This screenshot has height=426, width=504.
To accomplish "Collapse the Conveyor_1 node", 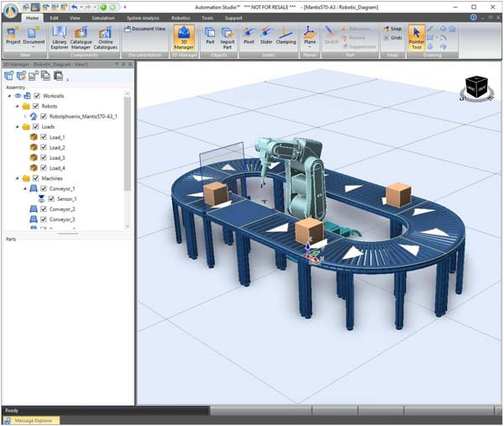I will coord(25,189).
